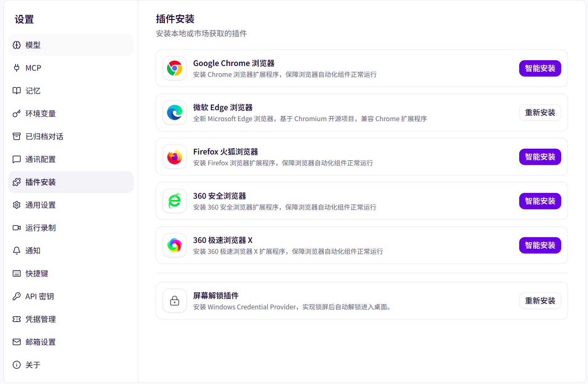Click the gear icon beside 通用设置

click(17, 205)
